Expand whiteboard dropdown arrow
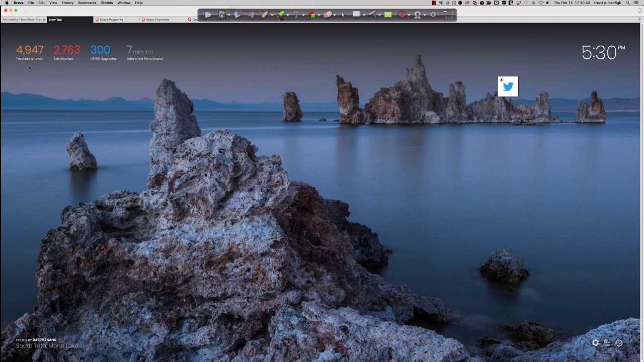 [364, 15]
